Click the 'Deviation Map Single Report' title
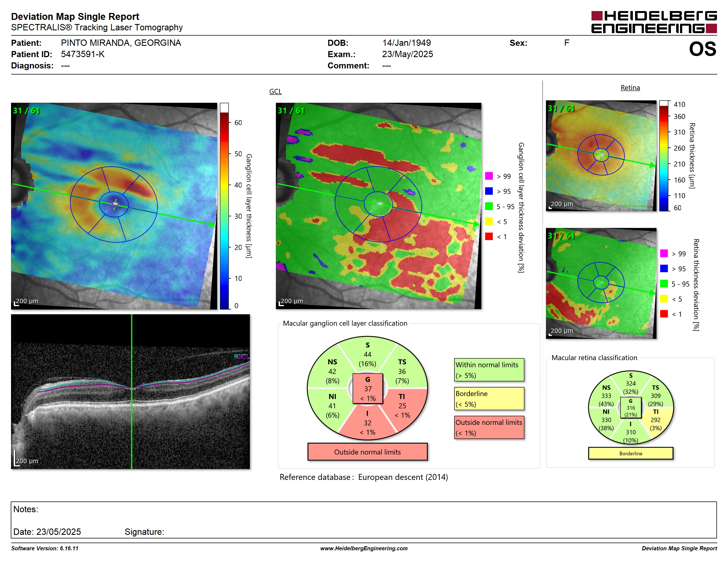The width and height of the screenshot is (728, 563). [x=75, y=16]
